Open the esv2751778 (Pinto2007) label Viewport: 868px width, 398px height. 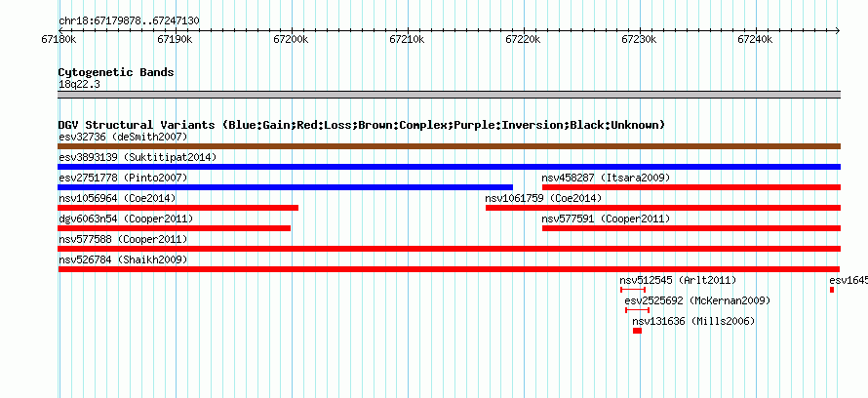pyautogui.click(x=123, y=178)
